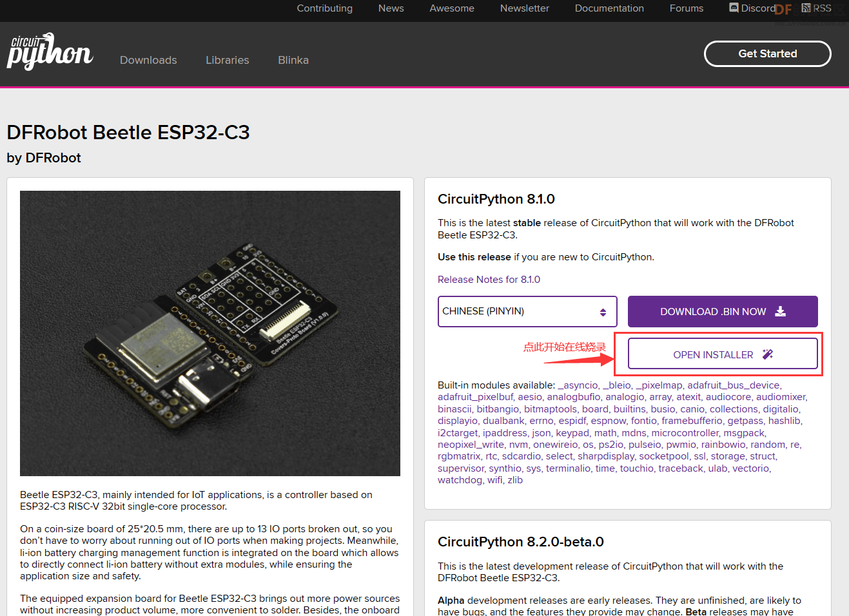Open the espnow module link
Viewport: 849px width, 616px height.
(x=608, y=421)
